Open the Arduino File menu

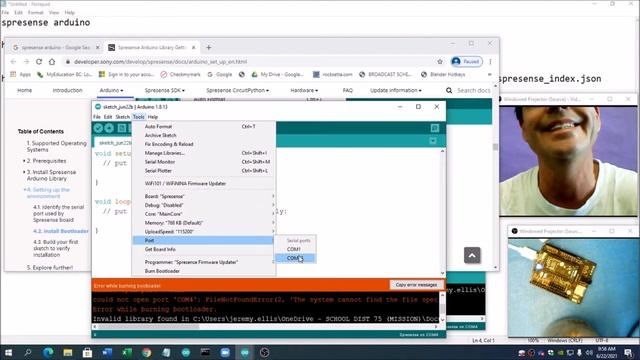[97, 117]
